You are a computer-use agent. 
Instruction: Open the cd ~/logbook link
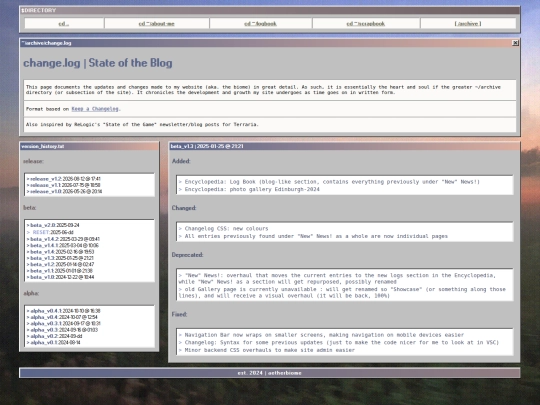pos(260,23)
